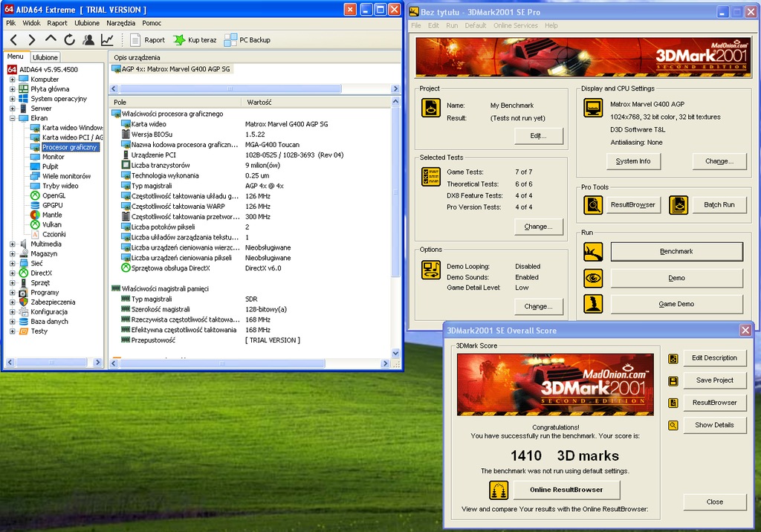Click the Demo eye icon

point(593,278)
